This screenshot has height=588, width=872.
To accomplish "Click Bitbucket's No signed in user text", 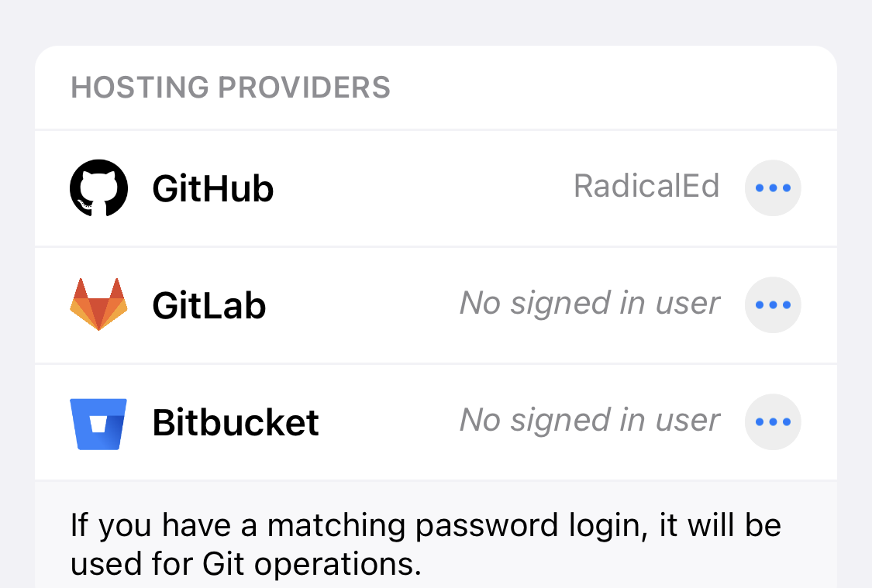I will coord(590,420).
